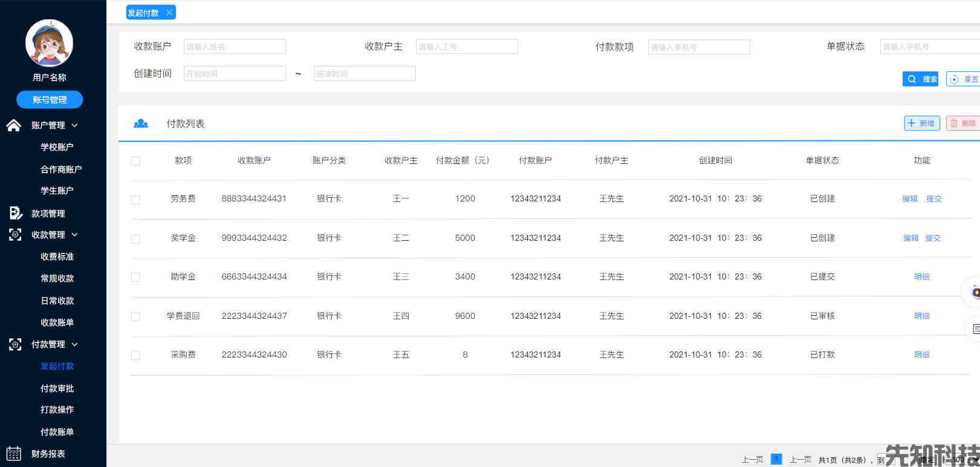Open 收费标准 under 收款管理
Screen dimensions: 980x467
pos(57,256)
